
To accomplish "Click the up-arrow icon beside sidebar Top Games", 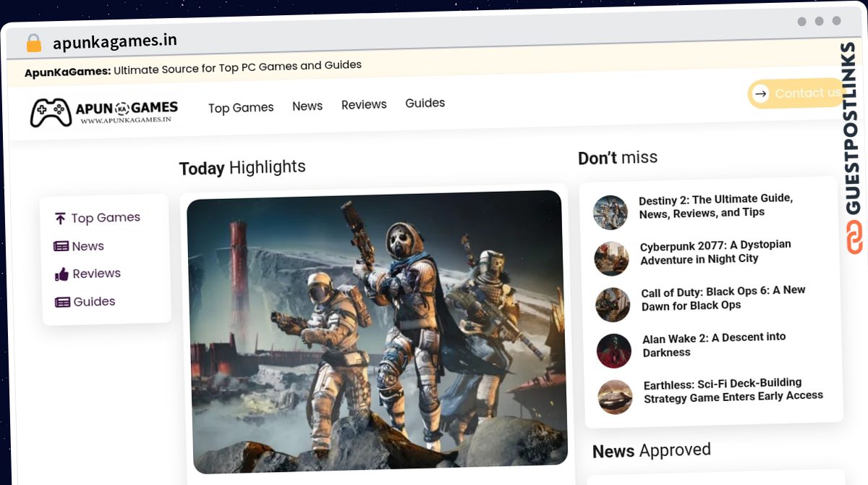I will (x=60, y=219).
